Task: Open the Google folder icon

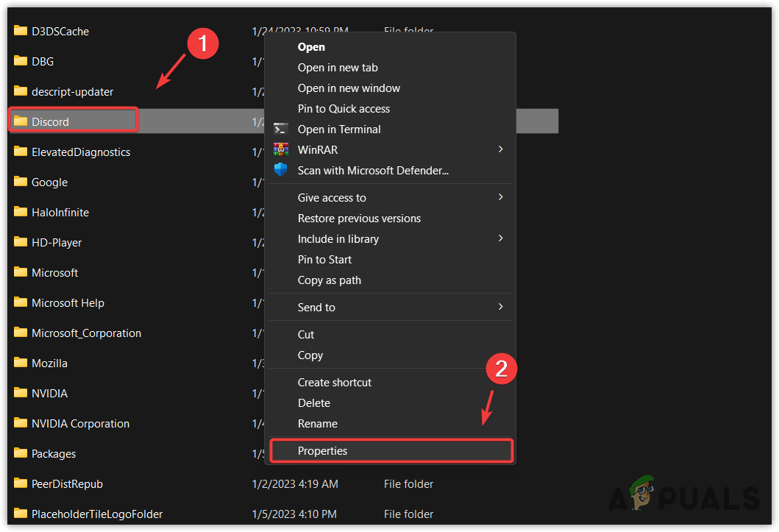Action: tap(20, 182)
